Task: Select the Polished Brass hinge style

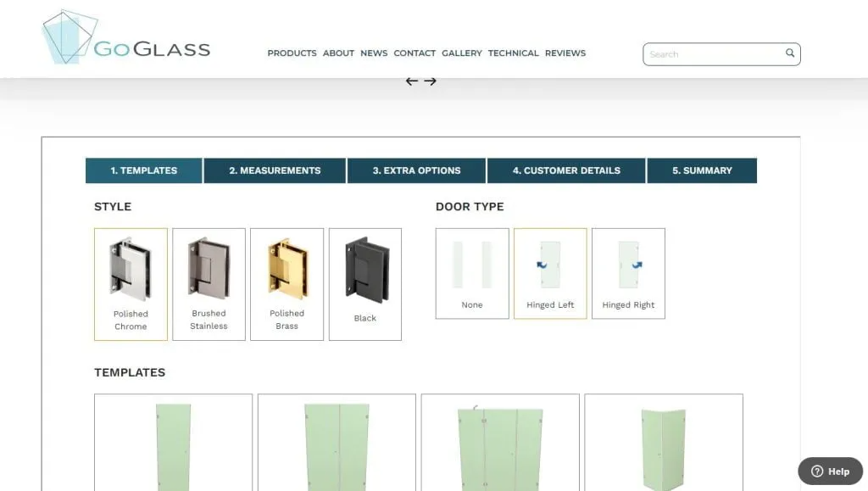Action: pos(287,284)
